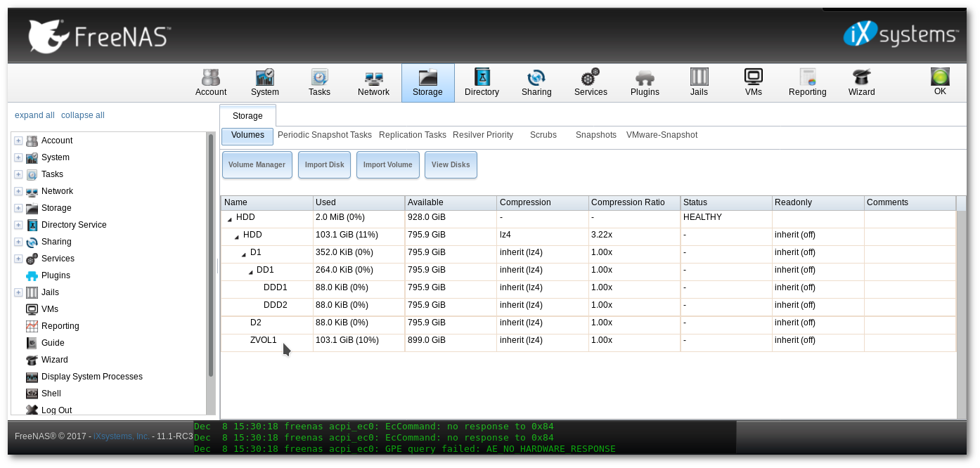Click the Wizard item in sidebar tree

[x=55, y=360]
